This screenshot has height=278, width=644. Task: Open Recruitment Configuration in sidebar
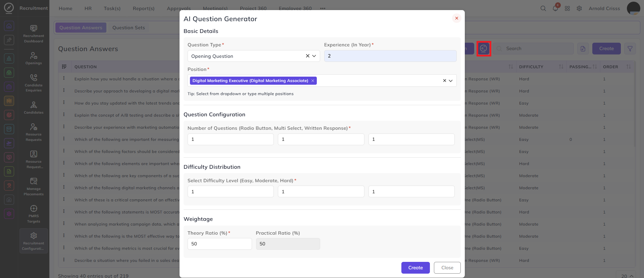pos(34,241)
